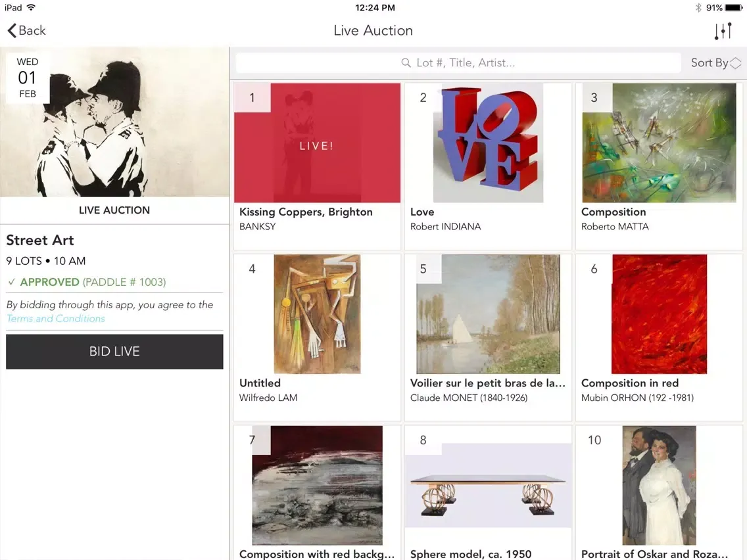The image size is (747, 560).
Task: Open lot 3 Composition by Matta thumbnail
Action: 659,143
